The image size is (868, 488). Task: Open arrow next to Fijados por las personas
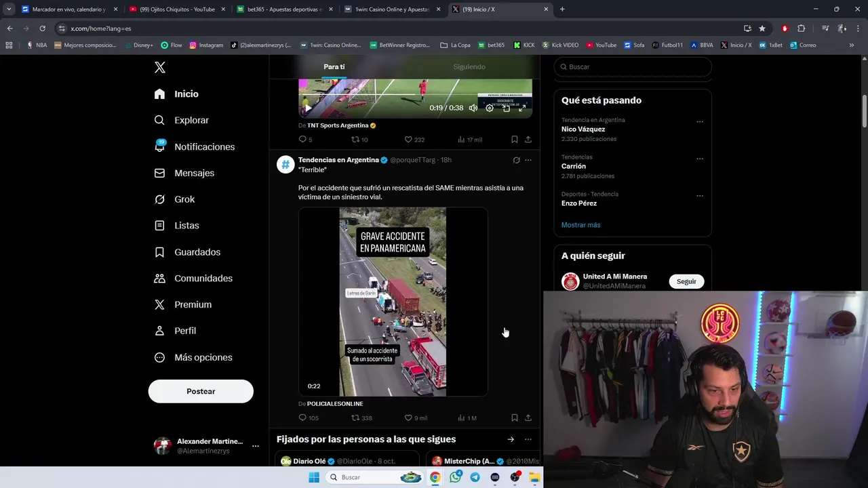pos(511,439)
